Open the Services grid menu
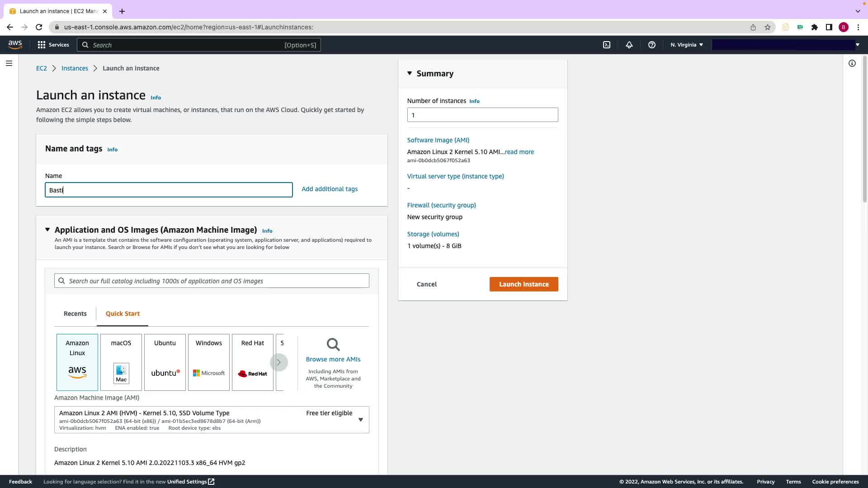868x488 pixels. tap(53, 45)
